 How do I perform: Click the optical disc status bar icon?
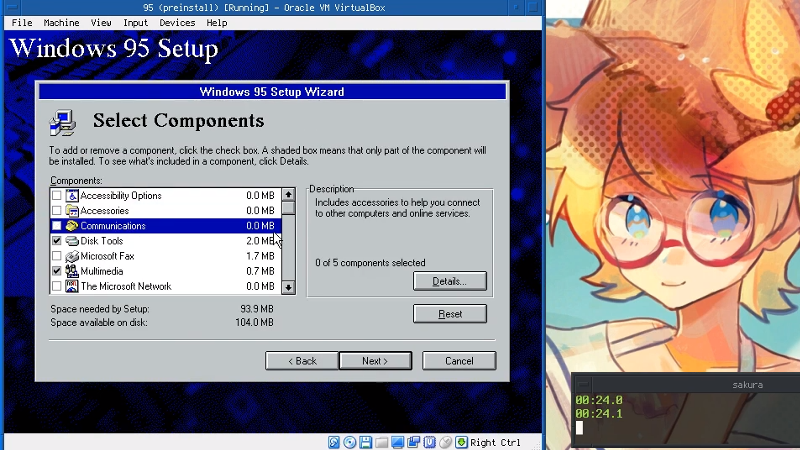coord(350,442)
